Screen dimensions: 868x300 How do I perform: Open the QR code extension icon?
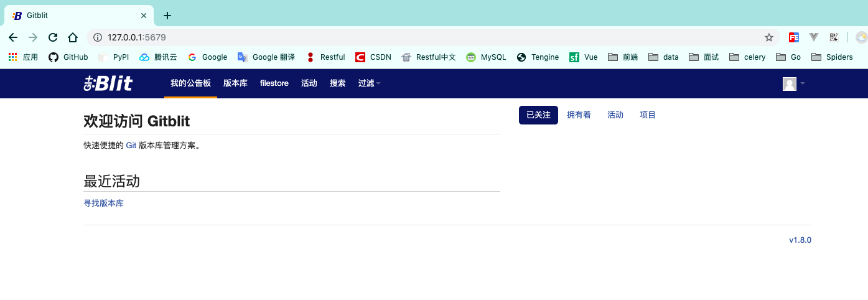834,37
